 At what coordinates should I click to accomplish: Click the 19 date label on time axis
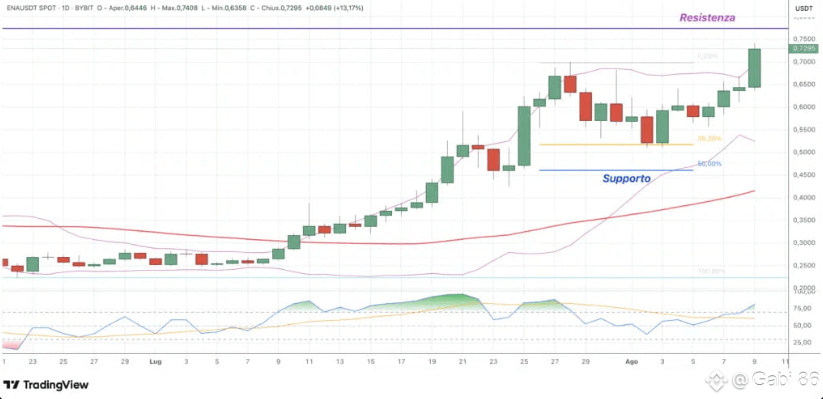pos(431,362)
